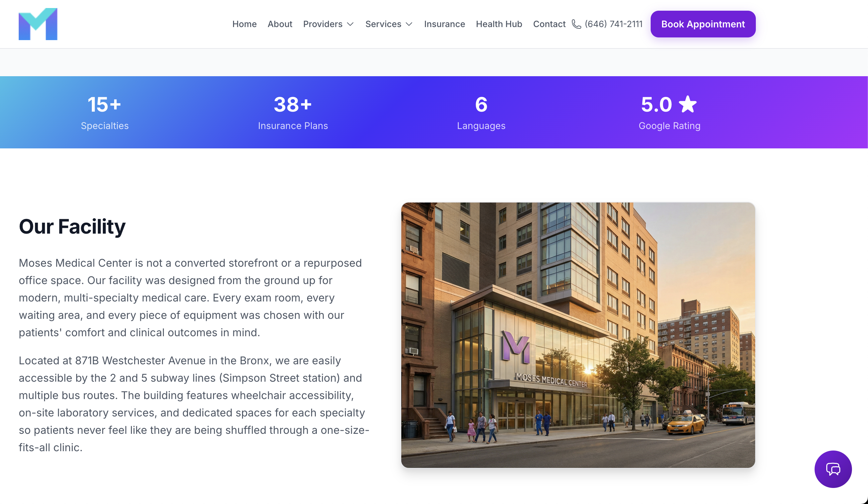This screenshot has width=868, height=504.
Task: Click the 15+ Specialties stat
Action: (105, 112)
